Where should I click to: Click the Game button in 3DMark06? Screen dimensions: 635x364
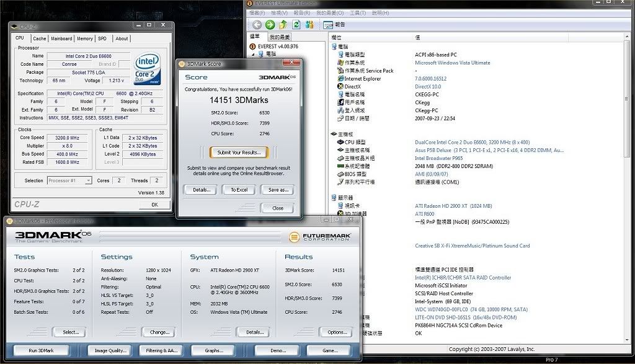330,350
